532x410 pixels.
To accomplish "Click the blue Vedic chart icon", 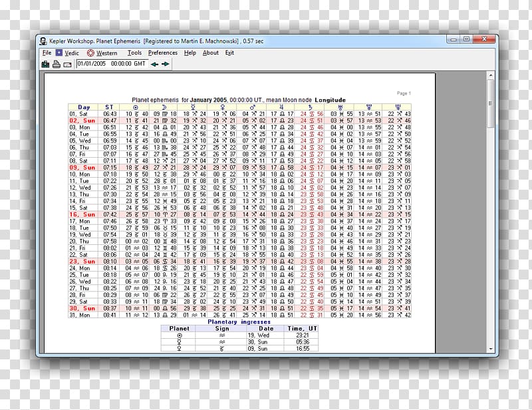I will (59, 53).
